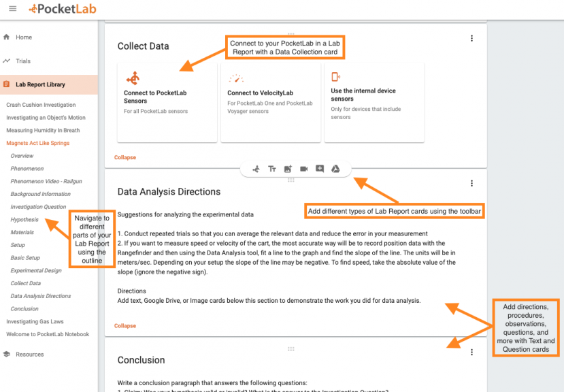Select Connect to PocketLab Sensors card
The height and width of the screenshot is (392, 564).
pyautogui.click(x=167, y=102)
